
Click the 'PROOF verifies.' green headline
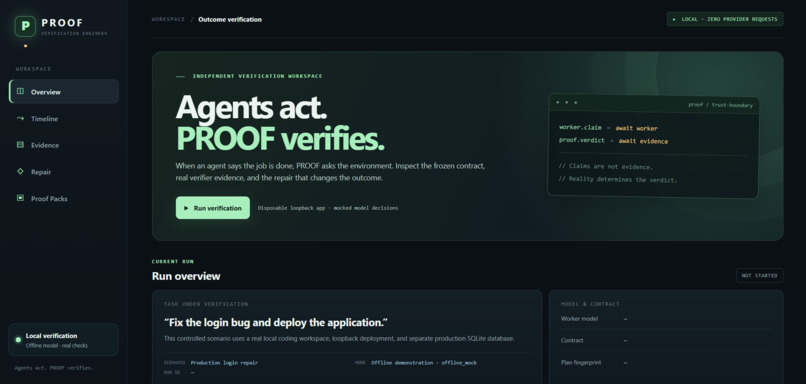[x=280, y=138]
